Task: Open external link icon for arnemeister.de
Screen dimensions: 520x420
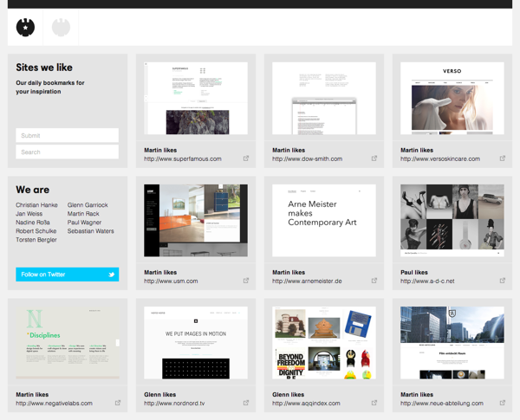Action: pyautogui.click(x=374, y=281)
